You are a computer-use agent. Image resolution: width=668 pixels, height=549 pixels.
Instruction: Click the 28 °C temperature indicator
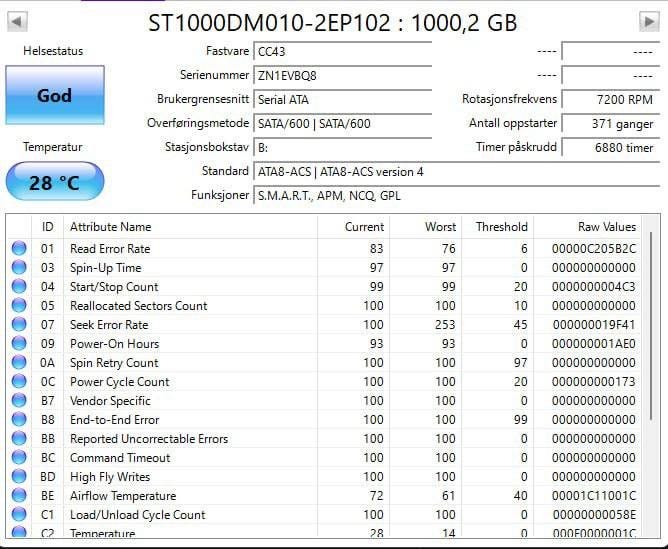pyautogui.click(x=55, y=182)
